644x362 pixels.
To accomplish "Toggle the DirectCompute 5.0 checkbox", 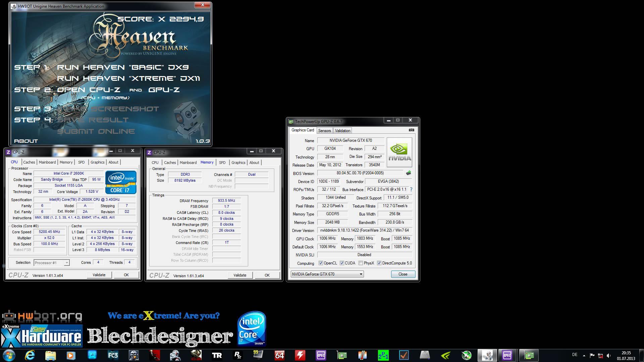I will 379,263.
